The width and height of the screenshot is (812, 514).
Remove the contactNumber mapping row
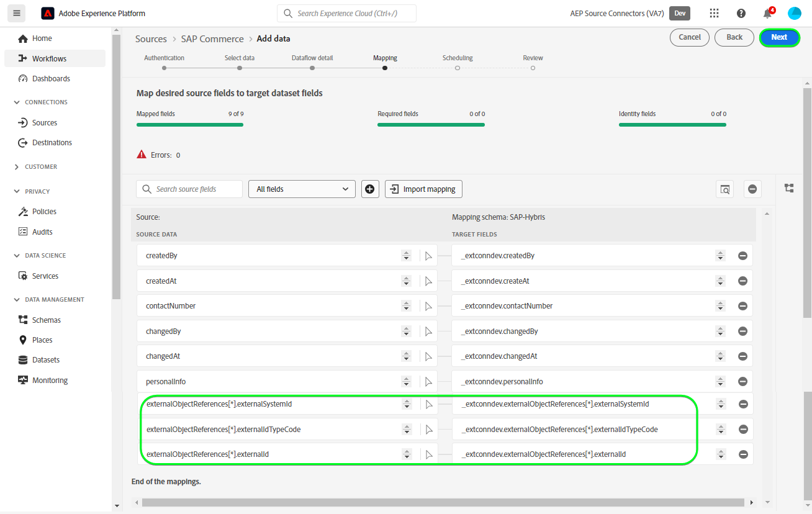(x=742, y=306)
